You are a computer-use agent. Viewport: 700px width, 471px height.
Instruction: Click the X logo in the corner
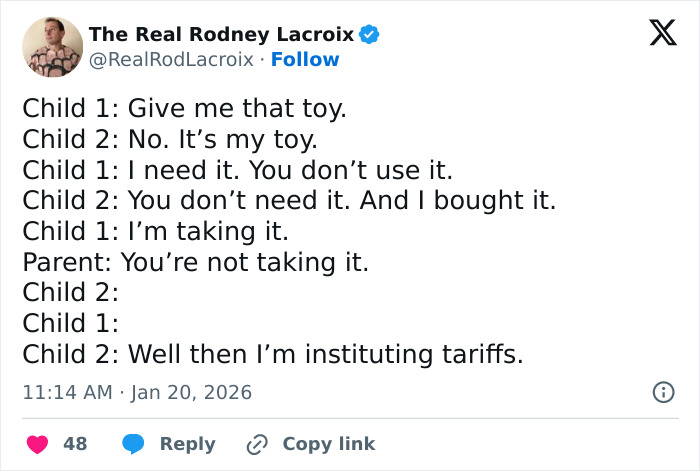[x=656, y=34]
